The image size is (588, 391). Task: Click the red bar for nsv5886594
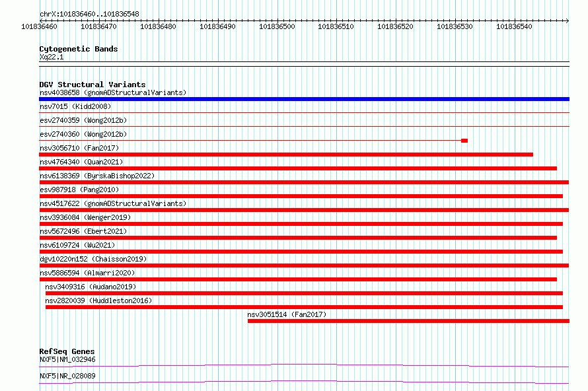(x=298, y=279)
